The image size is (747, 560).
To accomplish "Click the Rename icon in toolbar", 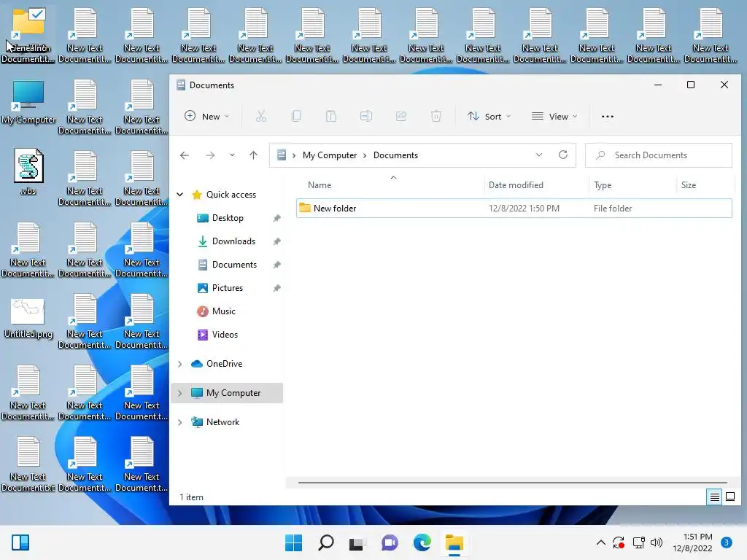I will (x=366, y=116).
